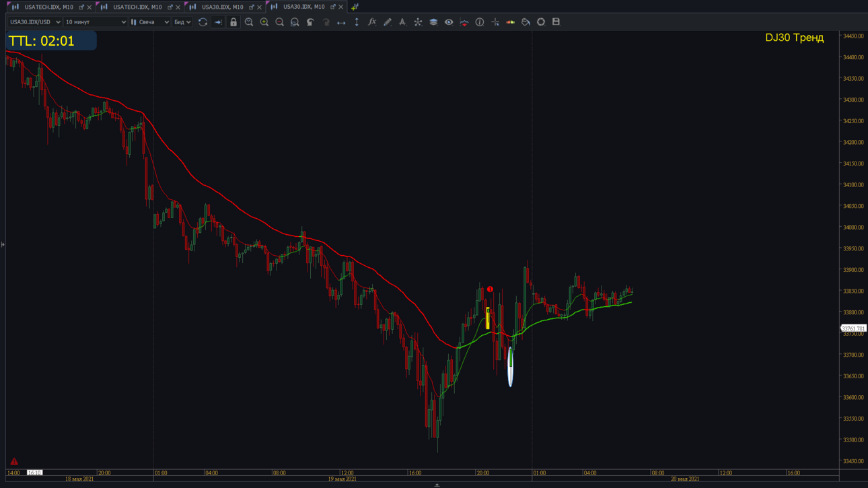
Task: Click the zoom out magnifier icon
Action: pyautogui.click(x=280, y=22)
